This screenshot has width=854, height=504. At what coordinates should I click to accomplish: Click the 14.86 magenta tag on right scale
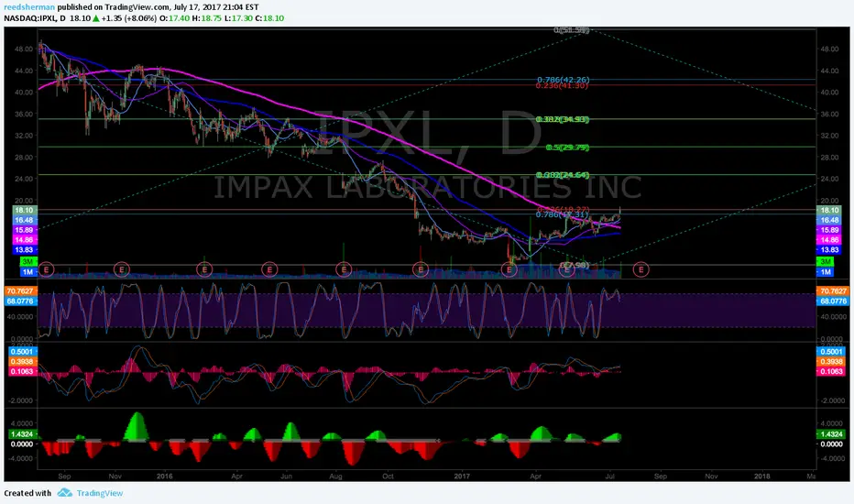pyautogui.click(x=830, y=240)
